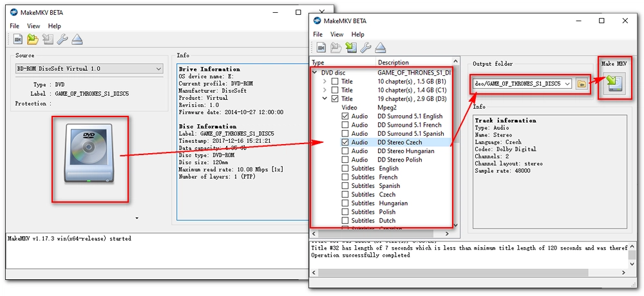
Task: Click title tree scrollbar down arrow
Action: (x=456, y=225)
